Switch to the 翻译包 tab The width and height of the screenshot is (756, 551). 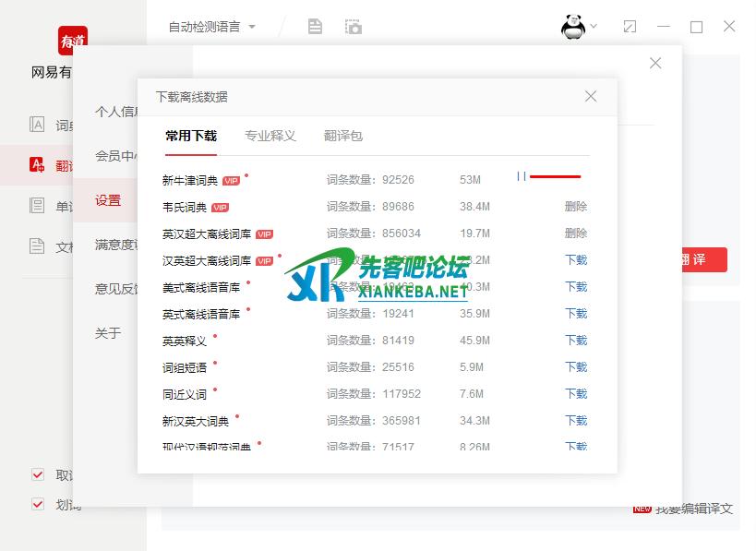(342, 136)
